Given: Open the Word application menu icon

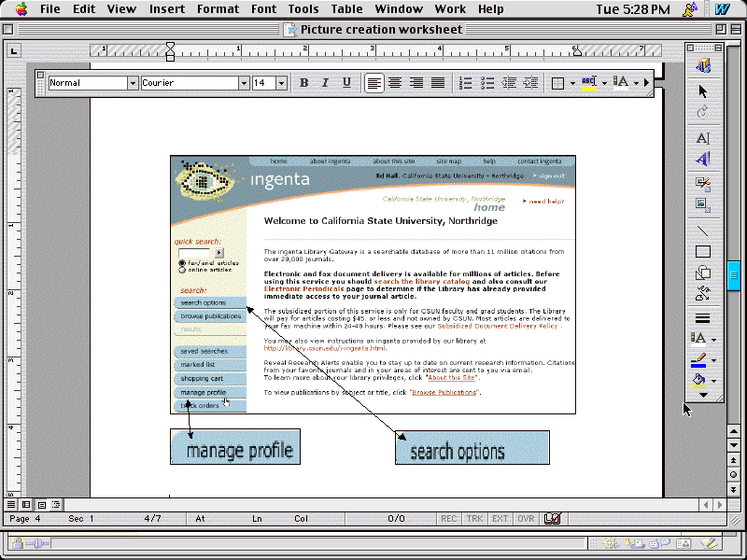Looking at the screenshot, I should click(722, 9).
